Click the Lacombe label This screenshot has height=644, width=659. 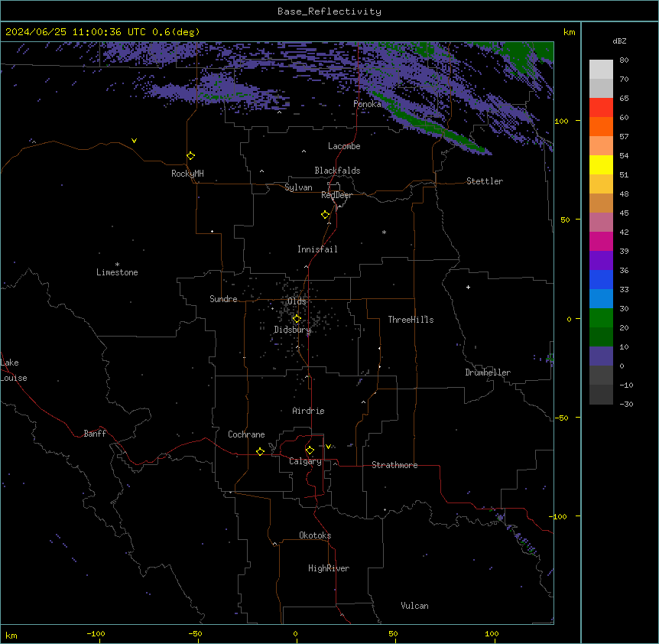click(x=344, y=146)
